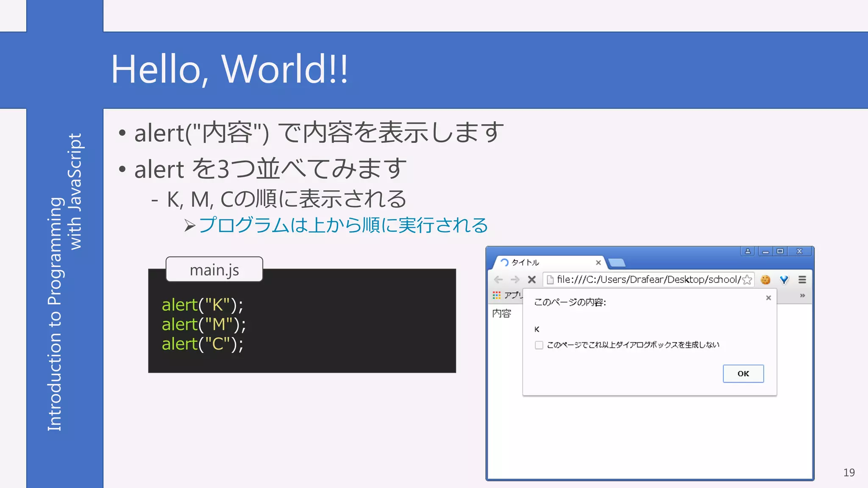
Task: Stop page loading with the X icon
Action: [532, 280]
